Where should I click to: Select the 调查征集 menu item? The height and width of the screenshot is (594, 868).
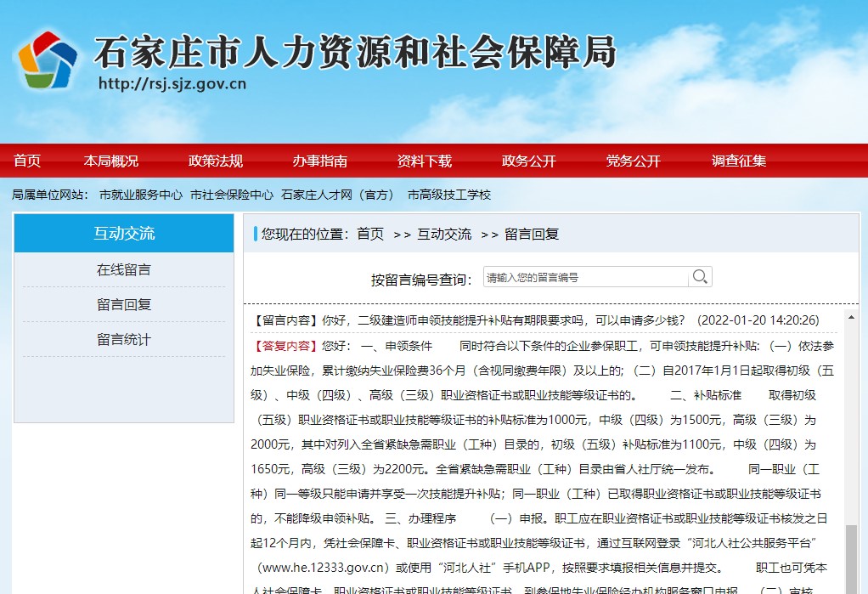[737, 161]
